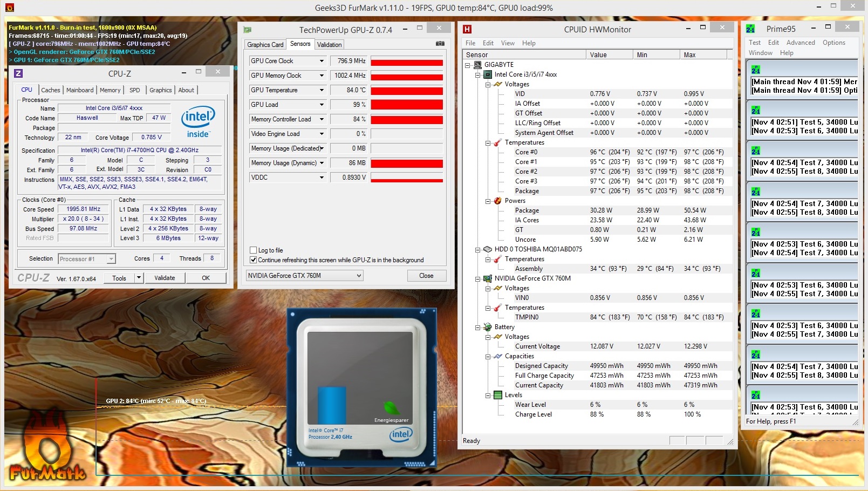Image resolution: width=868 pixels, height=491 pixels.
Task: Collapse the Powers node in HWMonitor
Action: pos(488,201)
